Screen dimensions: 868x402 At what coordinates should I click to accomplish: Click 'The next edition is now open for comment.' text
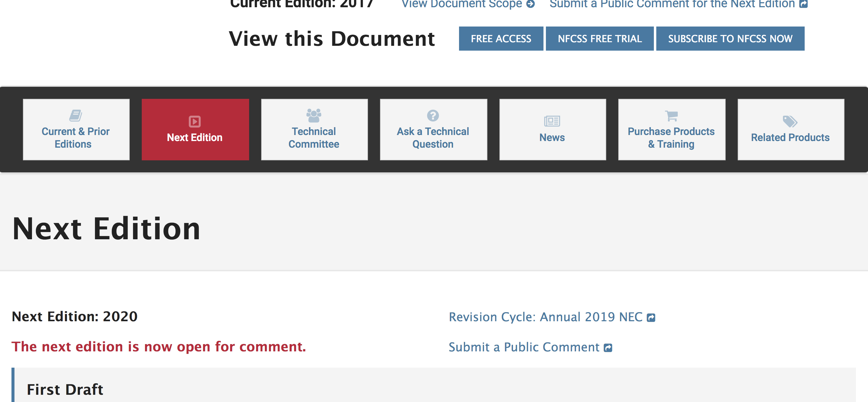click(159, 347)
